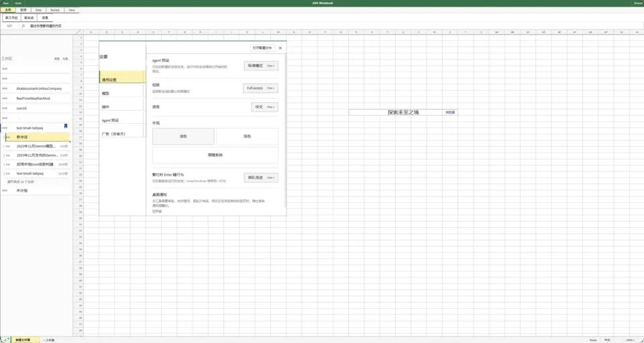Screen dimensions: 644x343
Task: Open the Enter key behavior dropdown
Action: (261, 178)
